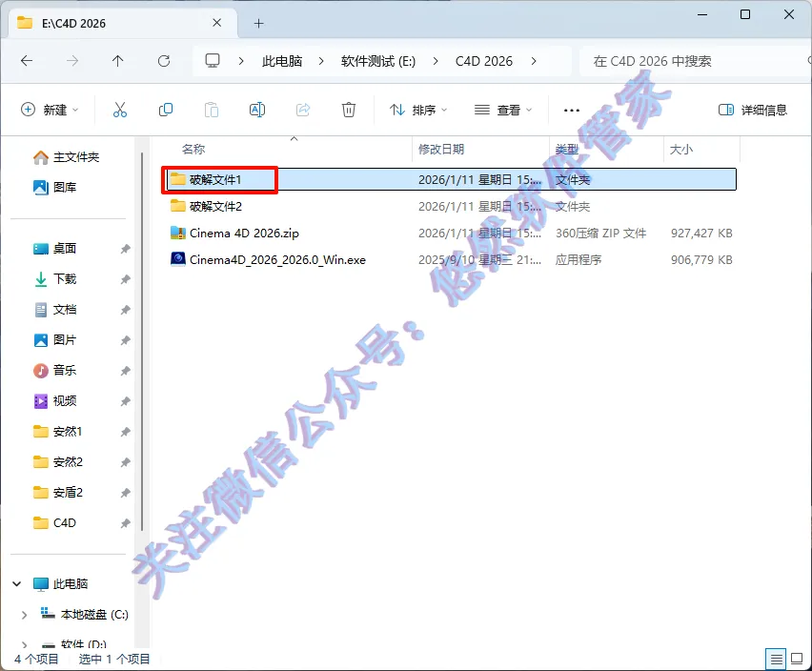Open the 查看 (View) dropdown
This screenshot has width=812, height=671.
(503, 110)
